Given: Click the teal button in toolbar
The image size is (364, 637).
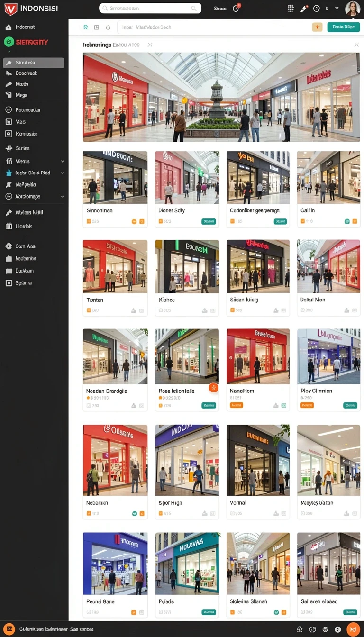Looking at the screenshot, I should tap(343, 27).
